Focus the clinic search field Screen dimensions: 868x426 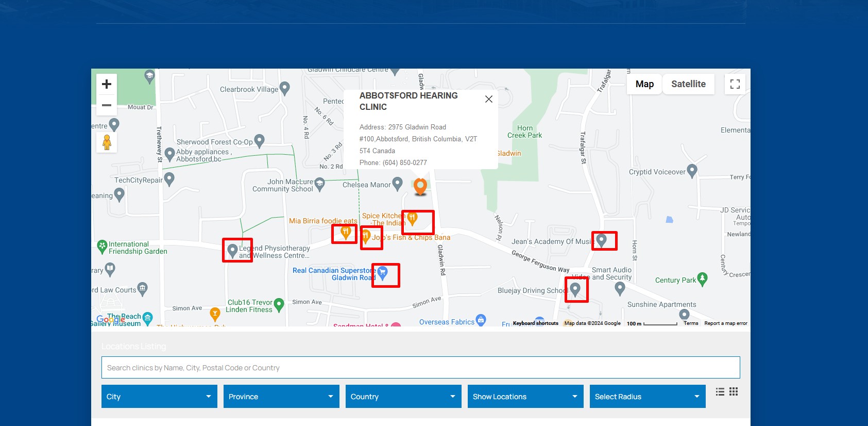[x=421, y=368]
